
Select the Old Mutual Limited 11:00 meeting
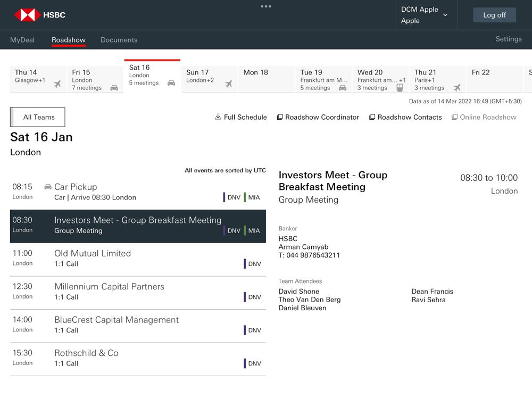[138, 259]
